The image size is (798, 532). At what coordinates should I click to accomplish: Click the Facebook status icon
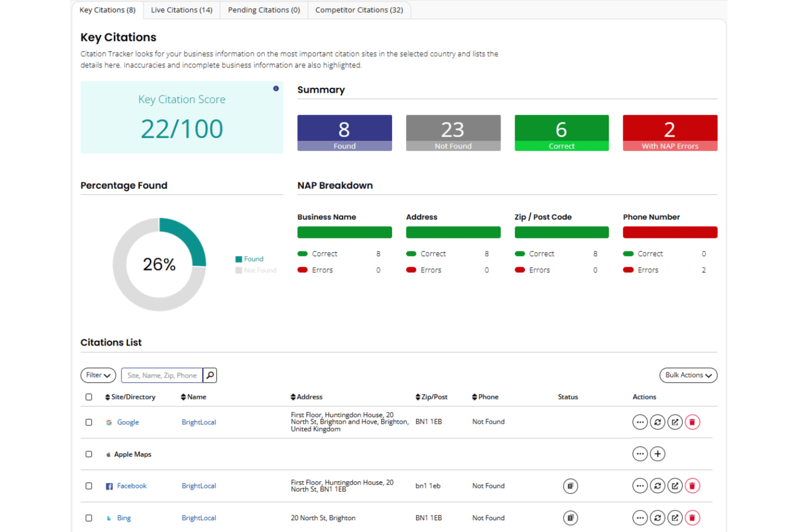point(570,486)
